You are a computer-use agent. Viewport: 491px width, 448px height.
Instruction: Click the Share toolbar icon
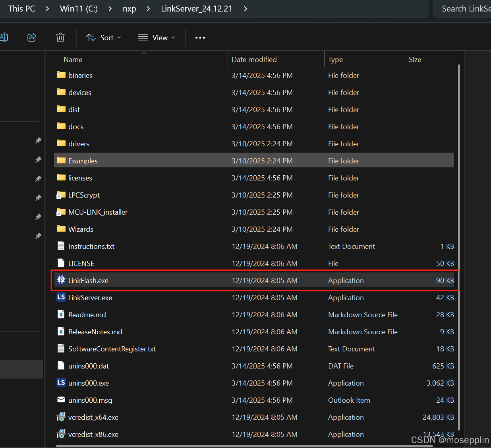[32, 37]
